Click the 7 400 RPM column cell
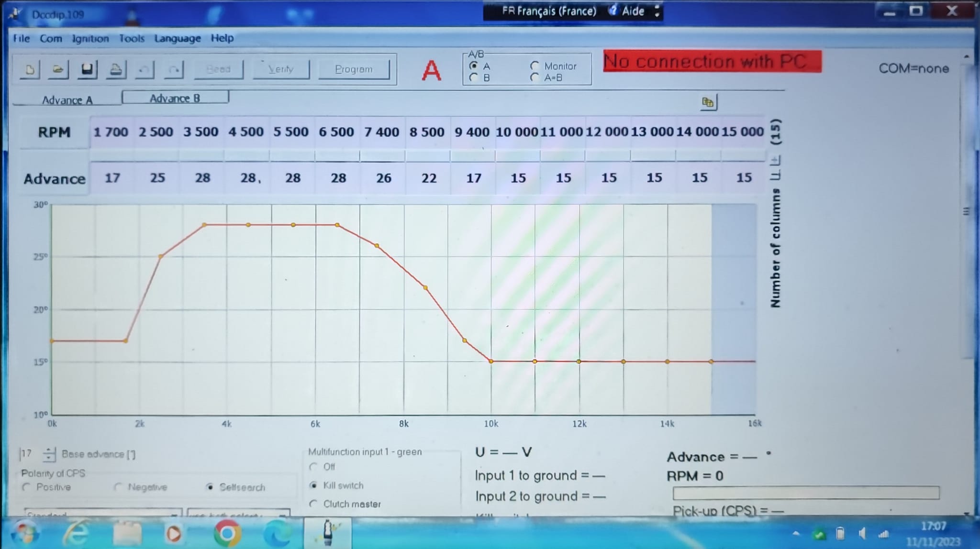This screenshot has width=980, height=549. click(381, 132)
